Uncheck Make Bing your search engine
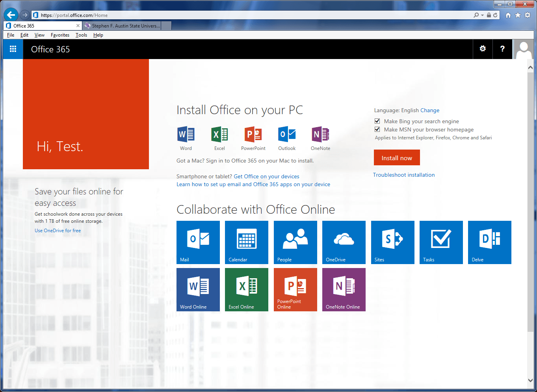Screen dimensions: 537x392 coord(377,121)
